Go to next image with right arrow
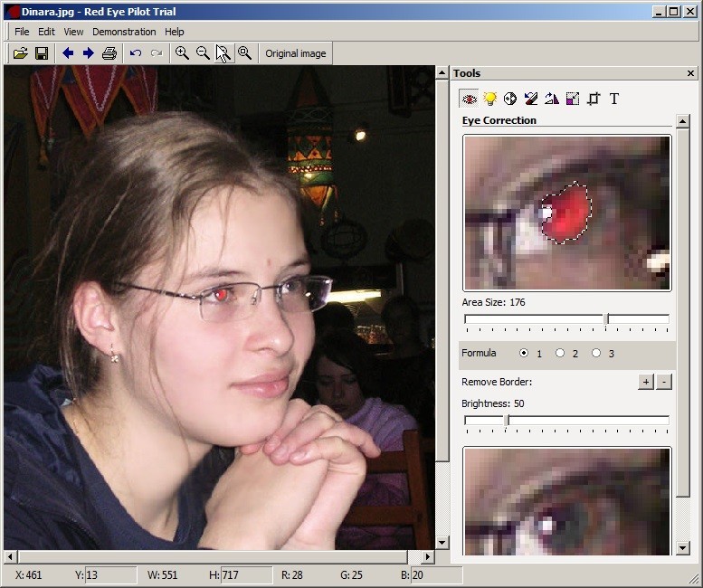The image size is (703, 588). (89, 53)
